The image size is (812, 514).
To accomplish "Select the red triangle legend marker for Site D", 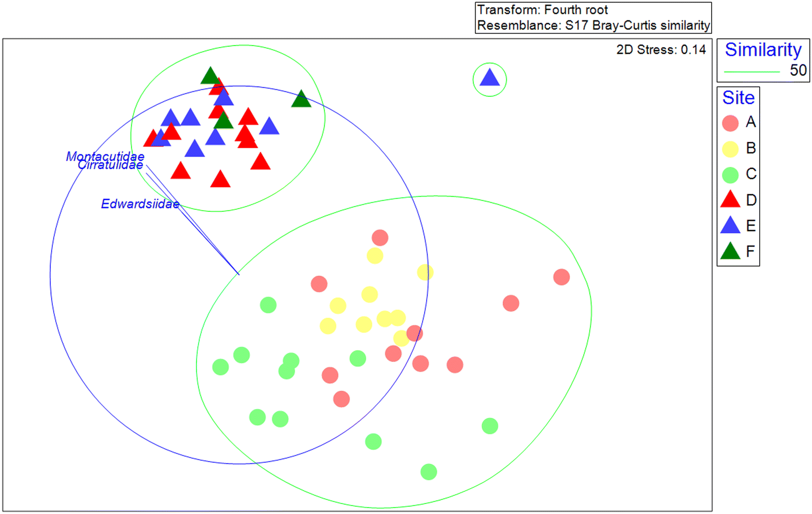I will click(x=730, y=199).
